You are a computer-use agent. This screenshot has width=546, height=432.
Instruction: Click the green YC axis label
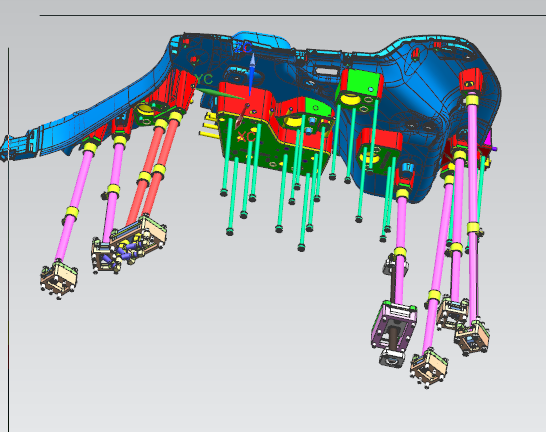[204, 79]
